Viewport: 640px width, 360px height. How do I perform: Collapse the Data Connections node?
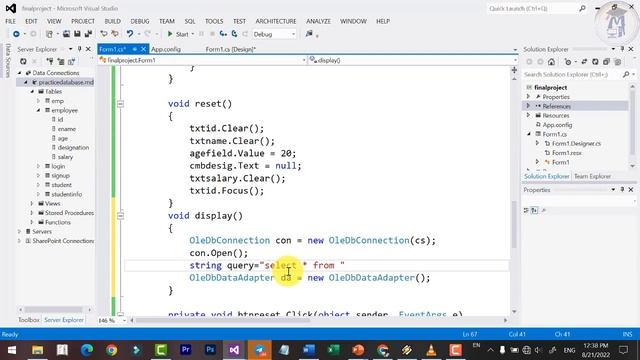[19, 73]
